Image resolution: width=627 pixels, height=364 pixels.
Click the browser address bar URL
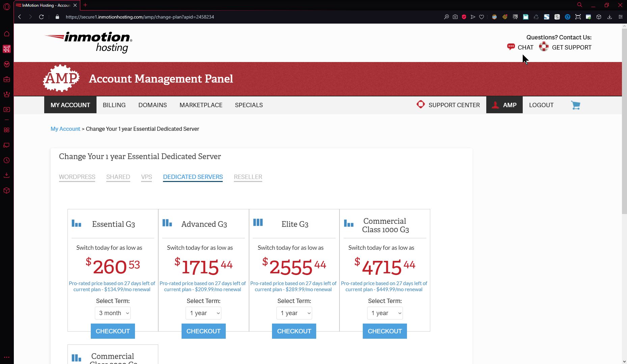coord(140,17)
